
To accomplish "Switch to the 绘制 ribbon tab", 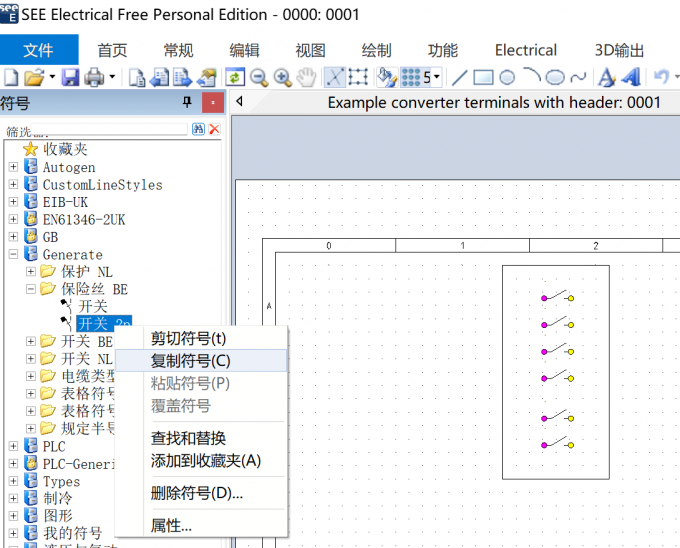I will 376,50.
